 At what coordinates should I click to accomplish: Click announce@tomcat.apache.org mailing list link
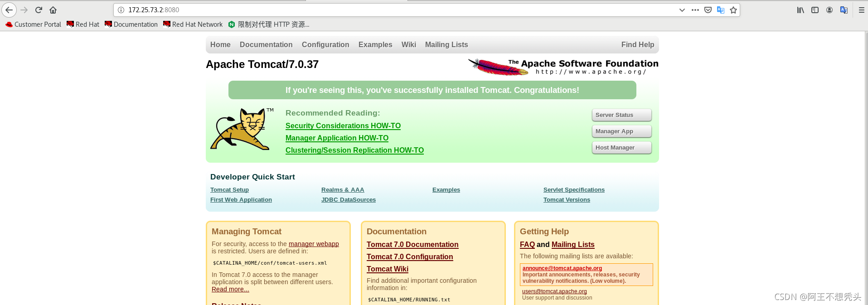[x=562, y=268]
